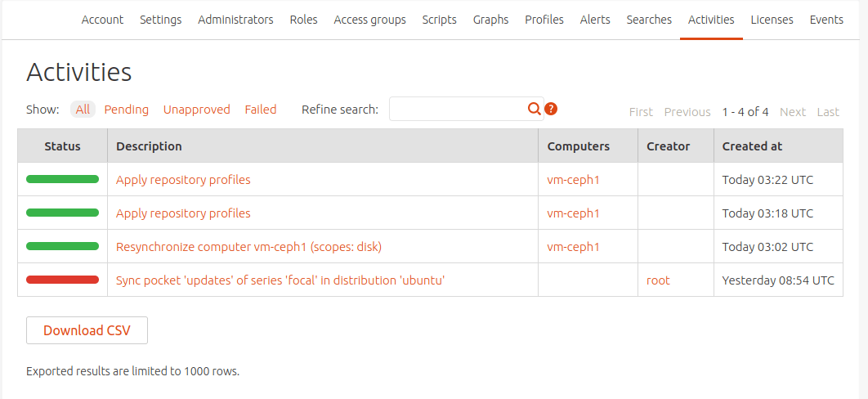Navigate to the Events tab
This screenshot has height=399, width=868.
pos(826,20)
